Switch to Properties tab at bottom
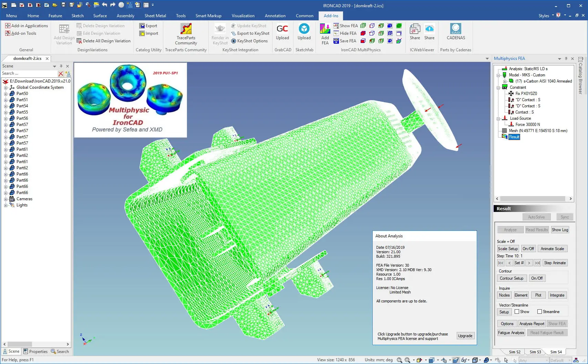This screenshot has height=364, width=588. [x=35, y=351]
